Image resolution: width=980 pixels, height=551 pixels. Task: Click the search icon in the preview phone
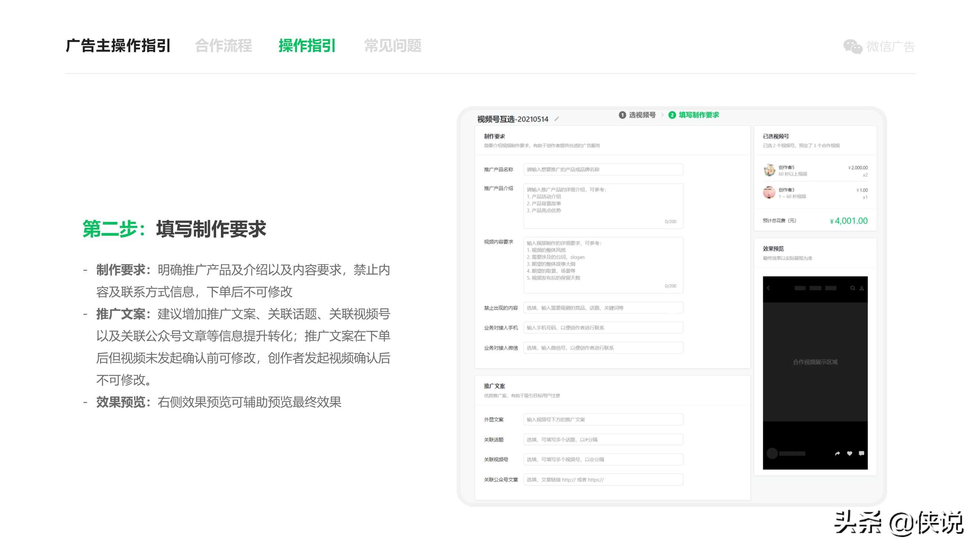(x=852, y=288)
